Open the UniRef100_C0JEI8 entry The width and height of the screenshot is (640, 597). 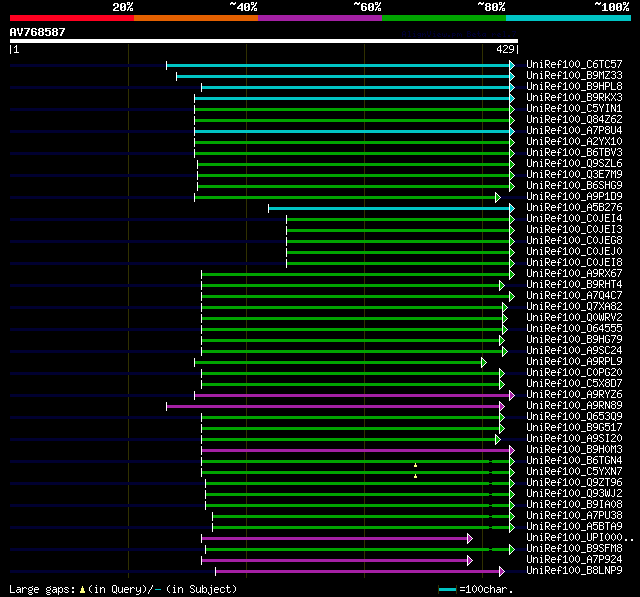click(574, 263)
